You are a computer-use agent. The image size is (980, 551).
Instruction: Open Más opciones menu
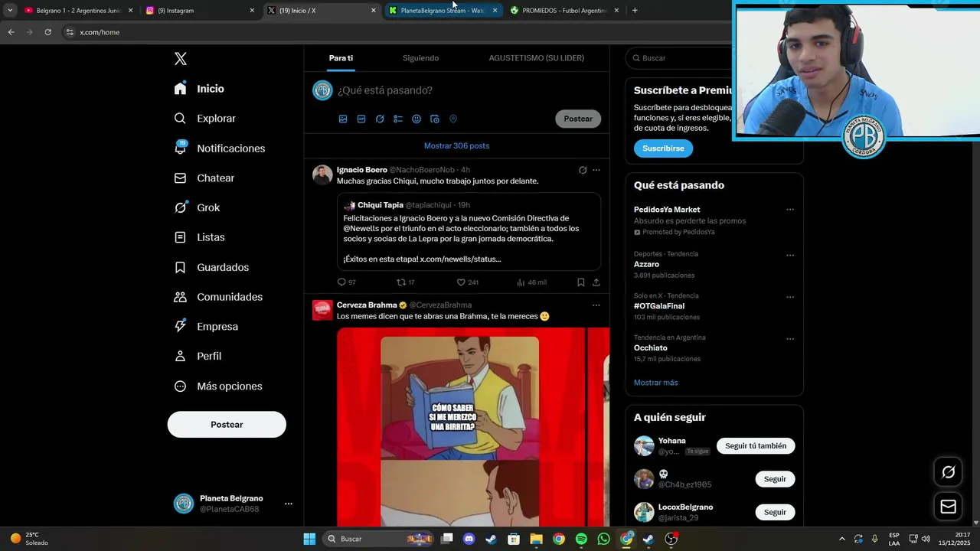(x=218, y=386)
